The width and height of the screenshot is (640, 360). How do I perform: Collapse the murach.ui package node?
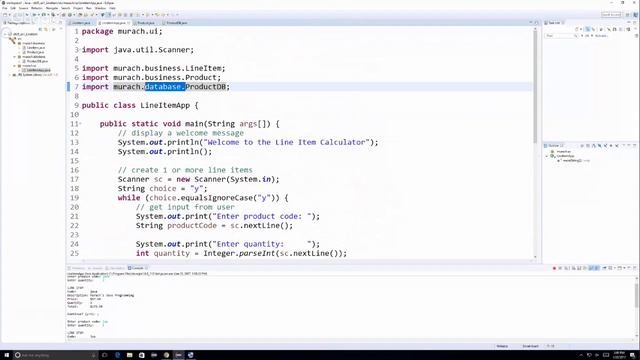click(14, 66)
